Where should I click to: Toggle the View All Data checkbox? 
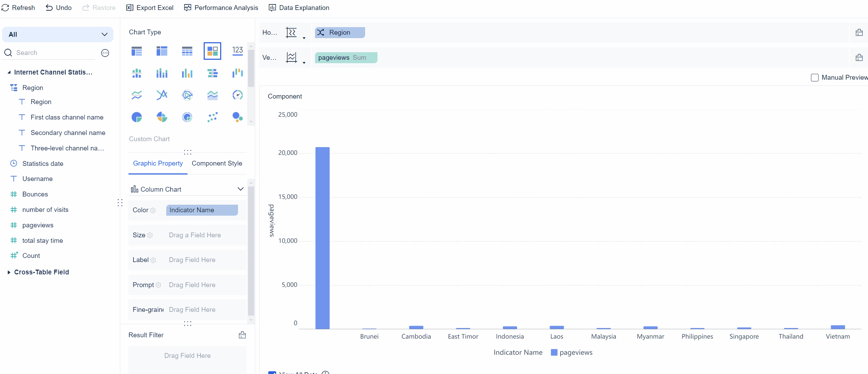[x=272, y=372]
